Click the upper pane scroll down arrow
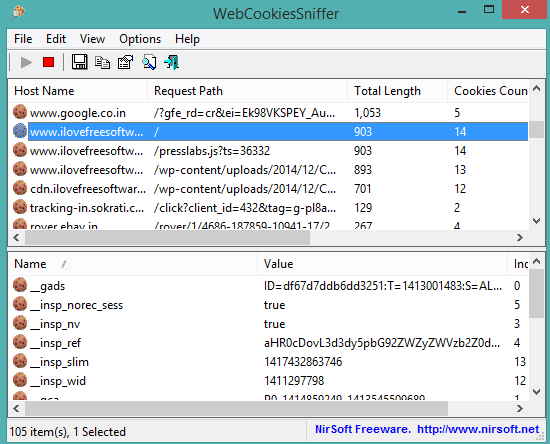 [536, 221]
